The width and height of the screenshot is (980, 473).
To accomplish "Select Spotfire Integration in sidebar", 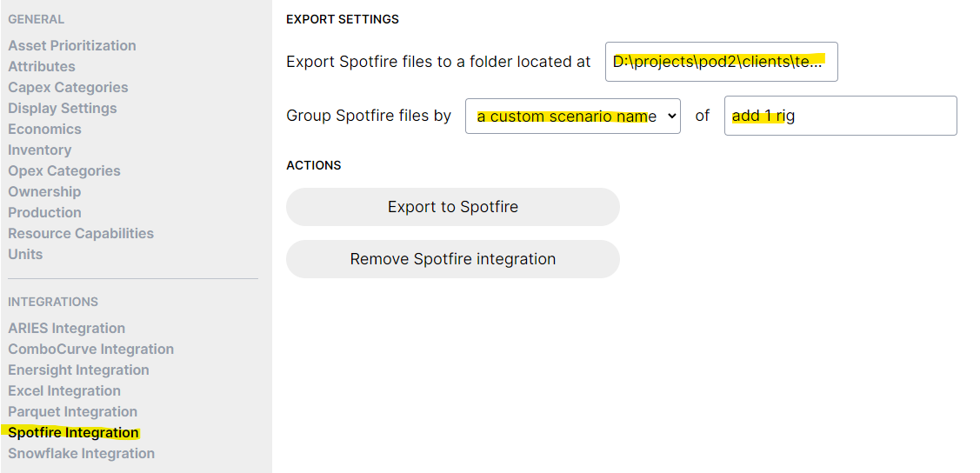I will point(73,432).
